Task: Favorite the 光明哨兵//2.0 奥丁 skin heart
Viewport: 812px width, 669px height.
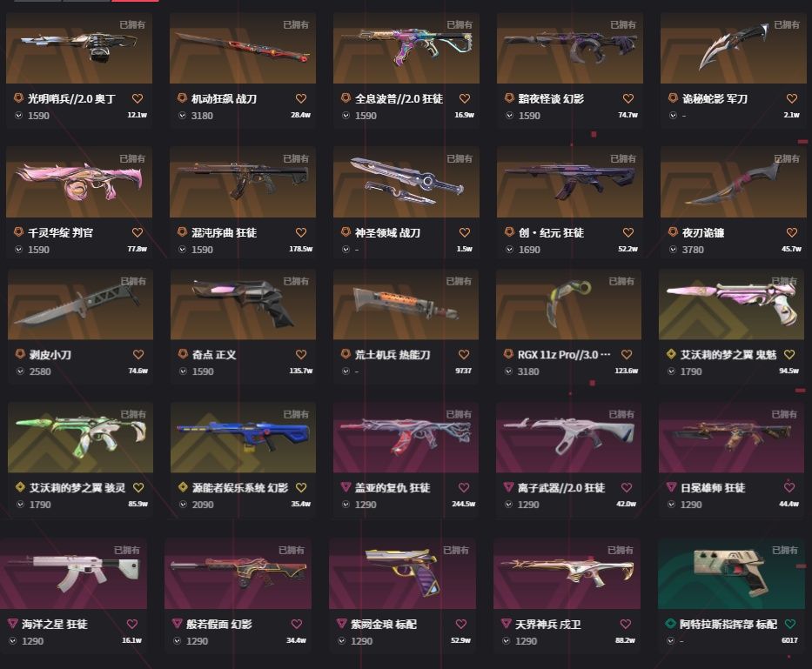Action: pyautogui.click(x=138, y=98)
